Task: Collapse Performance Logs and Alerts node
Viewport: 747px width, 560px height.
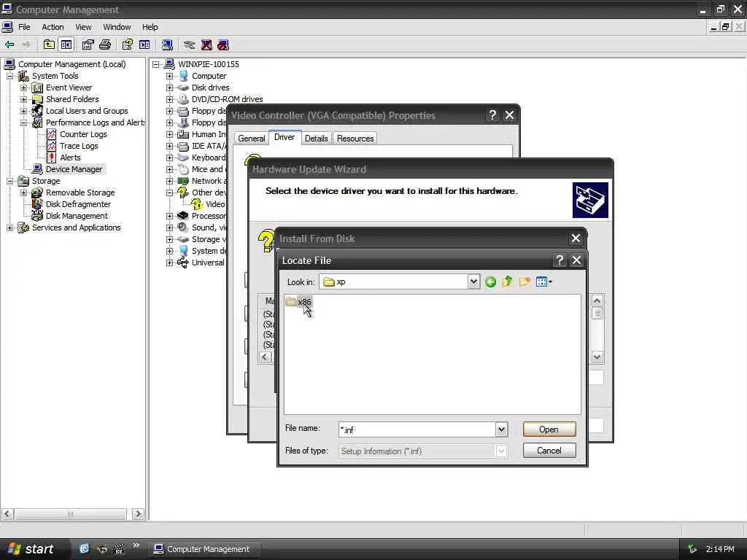Action: click(x=24, y=122)
